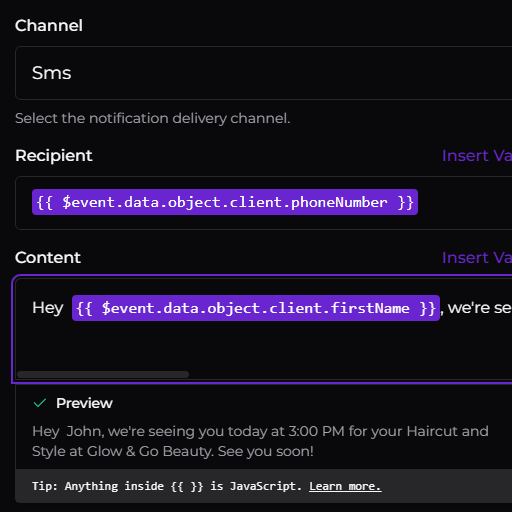Image resolution: width=512 pixels, height=512 pixels.
Task: Select the firstName variable chip in Content
Action: click(x=256, y=308)
